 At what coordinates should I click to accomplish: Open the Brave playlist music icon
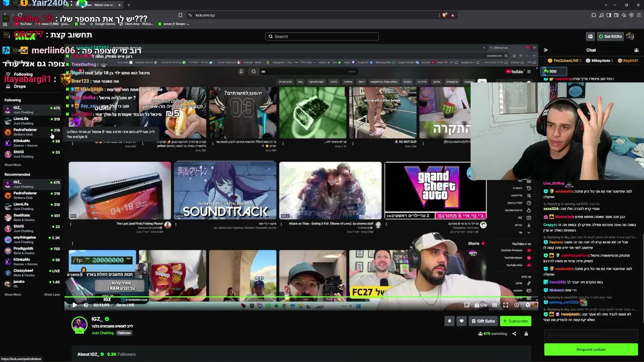click(x=602, y=15)
